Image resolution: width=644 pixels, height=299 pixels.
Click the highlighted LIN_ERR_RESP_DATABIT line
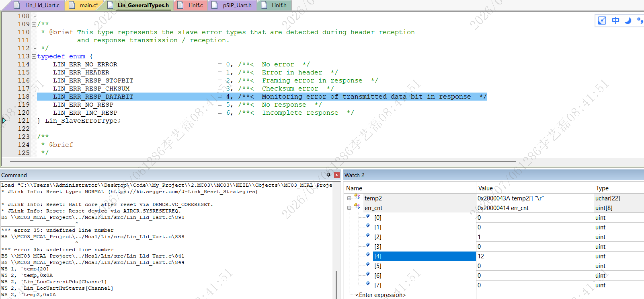coord(262,97)
